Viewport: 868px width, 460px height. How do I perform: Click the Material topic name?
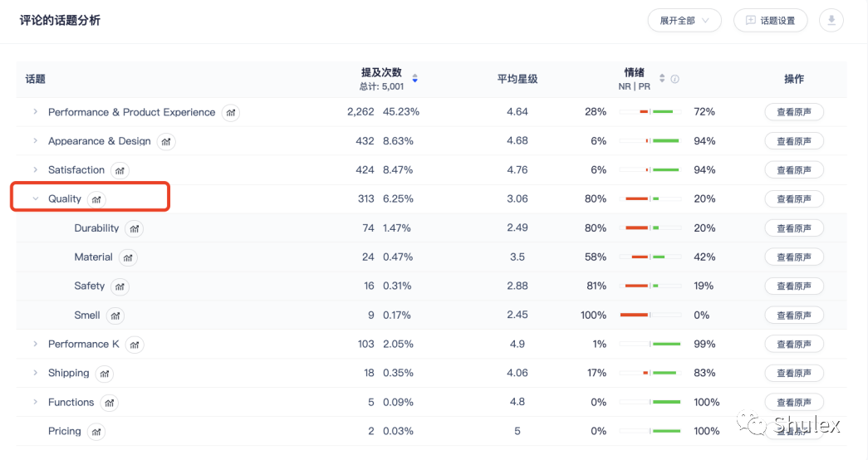[93, 257]
